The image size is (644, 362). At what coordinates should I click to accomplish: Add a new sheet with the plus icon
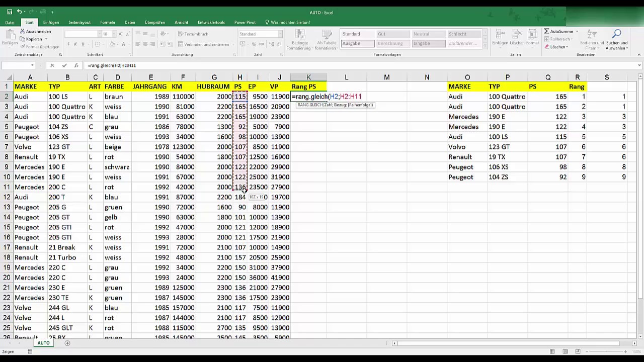[x=67, y=343]
